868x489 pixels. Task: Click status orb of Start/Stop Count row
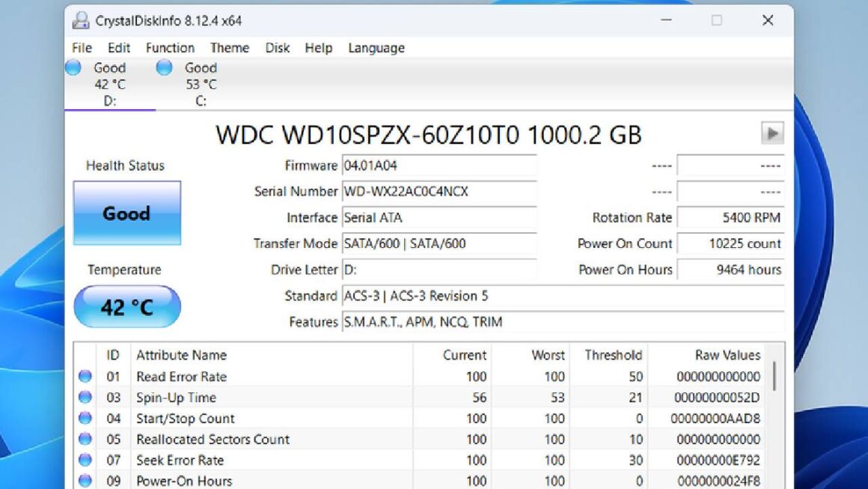point(85,418)
